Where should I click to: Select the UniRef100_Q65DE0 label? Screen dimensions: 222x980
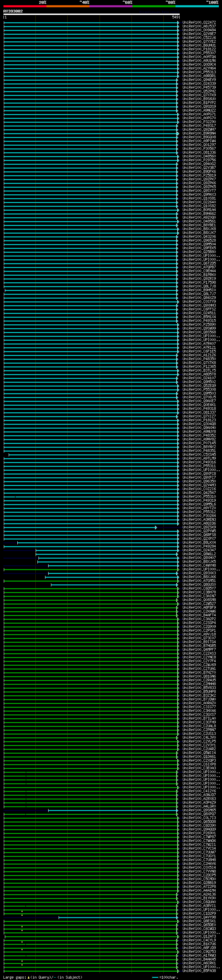tap(199, 925)
